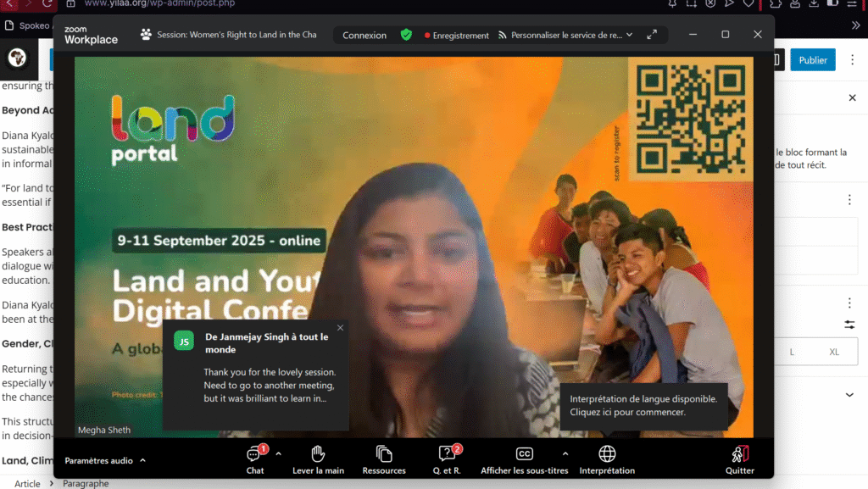Click the QR code in the video
868x489 pixels.
(690, 119)
